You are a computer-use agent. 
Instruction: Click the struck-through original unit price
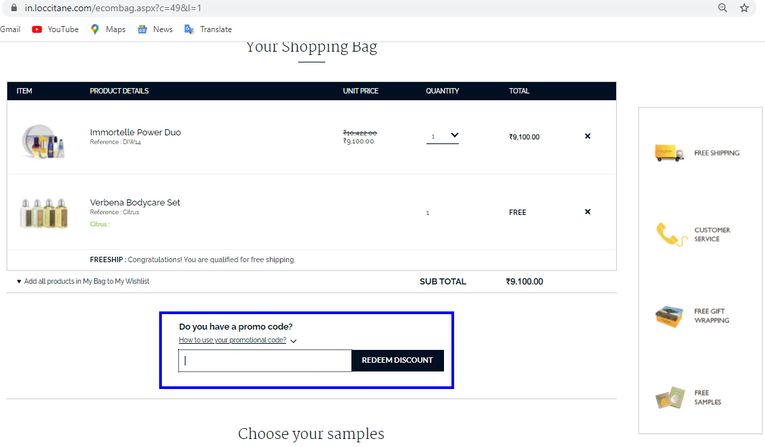coord(360,133)
